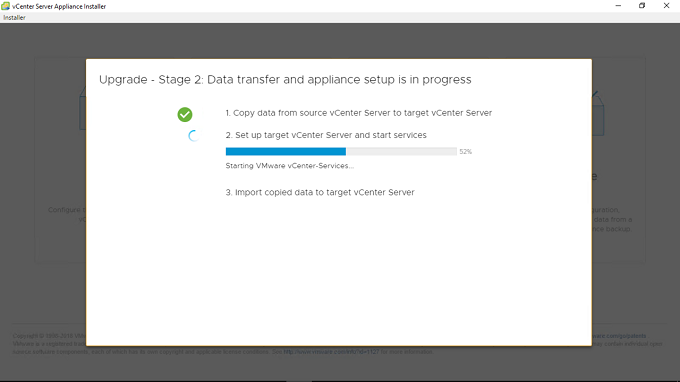Click the green checkmark for step 1
Screen dimensions: 680x382
click(185, 114)
